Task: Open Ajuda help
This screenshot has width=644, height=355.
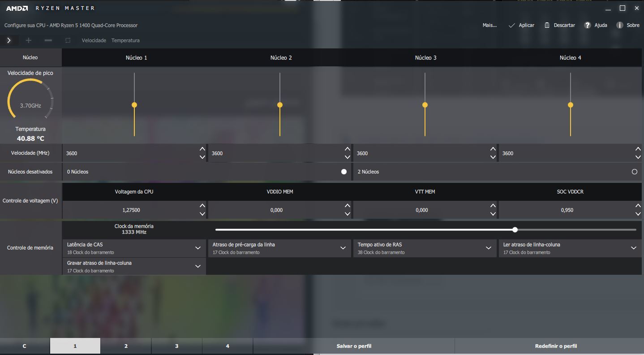Action: tap(596, 25)
